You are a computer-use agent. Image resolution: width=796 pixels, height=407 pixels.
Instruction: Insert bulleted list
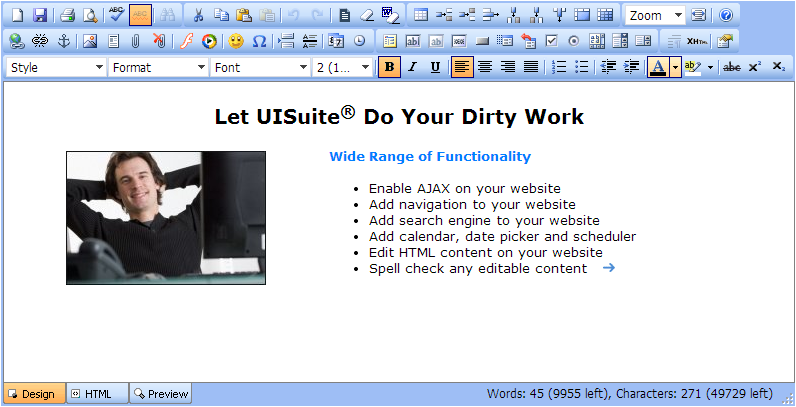(x=581, y=67)
